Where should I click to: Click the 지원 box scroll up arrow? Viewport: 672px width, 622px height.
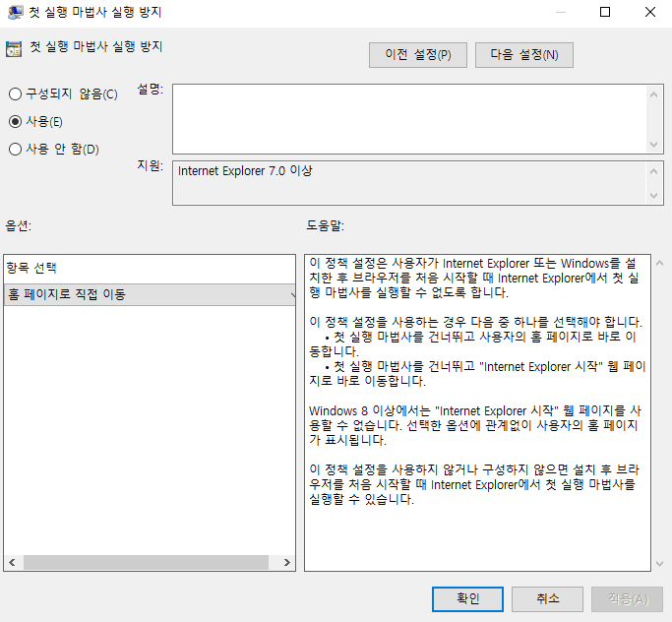point(653,172)
